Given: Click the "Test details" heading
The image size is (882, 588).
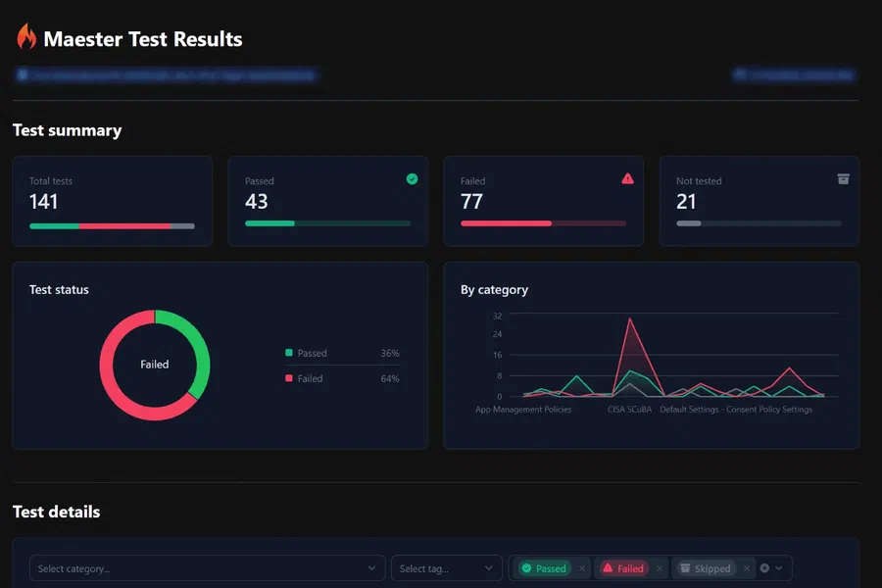Looking at the screenshot, I should [56, 512].
